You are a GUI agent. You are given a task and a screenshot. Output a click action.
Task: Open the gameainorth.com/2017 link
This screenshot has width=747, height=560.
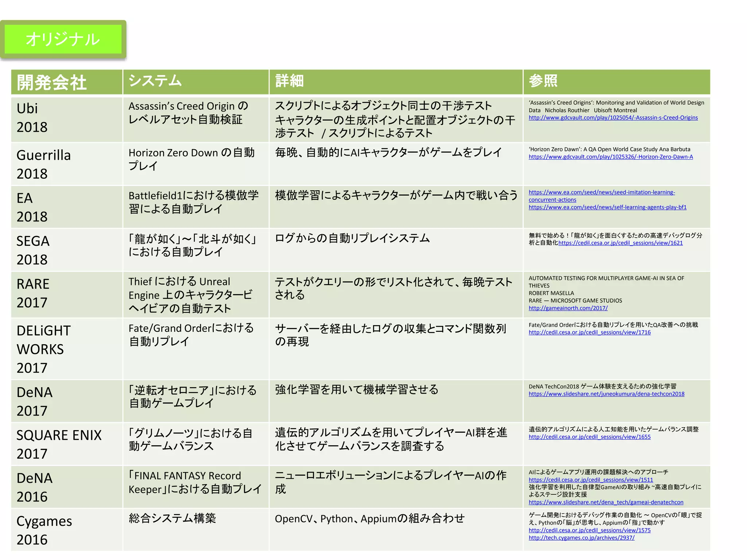(x=568, y=308)
